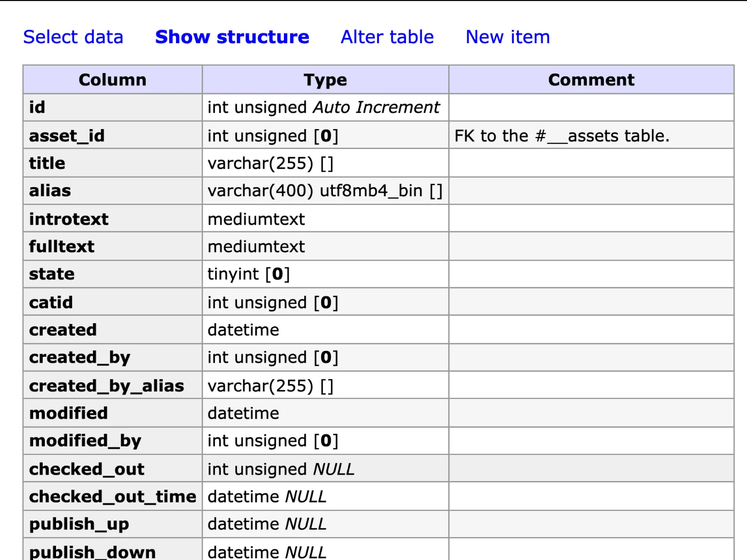This screenshot has height=560, width=747.
Task: Open the Alter table page
Action: tap(387, 37)
